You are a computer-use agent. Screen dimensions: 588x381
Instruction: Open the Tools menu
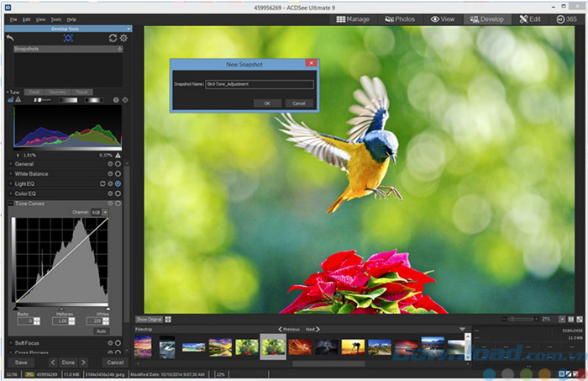[55, 19]
